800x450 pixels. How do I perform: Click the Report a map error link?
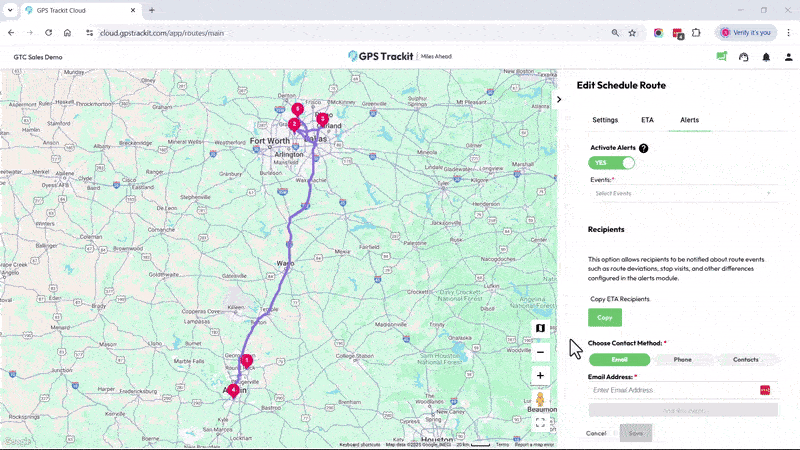pyautogui.click(x=534, y=445)
